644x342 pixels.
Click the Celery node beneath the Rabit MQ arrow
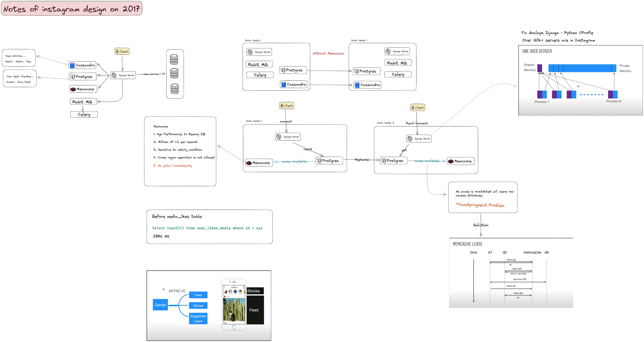tap(84, 114)
